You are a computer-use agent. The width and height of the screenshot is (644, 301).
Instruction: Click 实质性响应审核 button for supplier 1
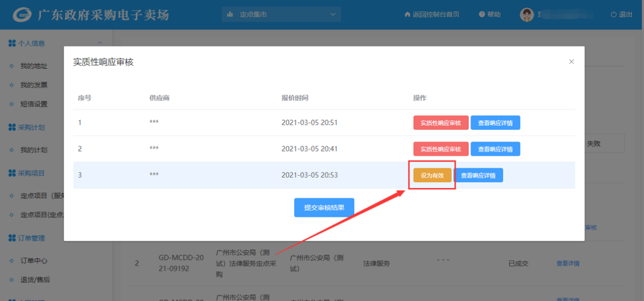point(440,123)
